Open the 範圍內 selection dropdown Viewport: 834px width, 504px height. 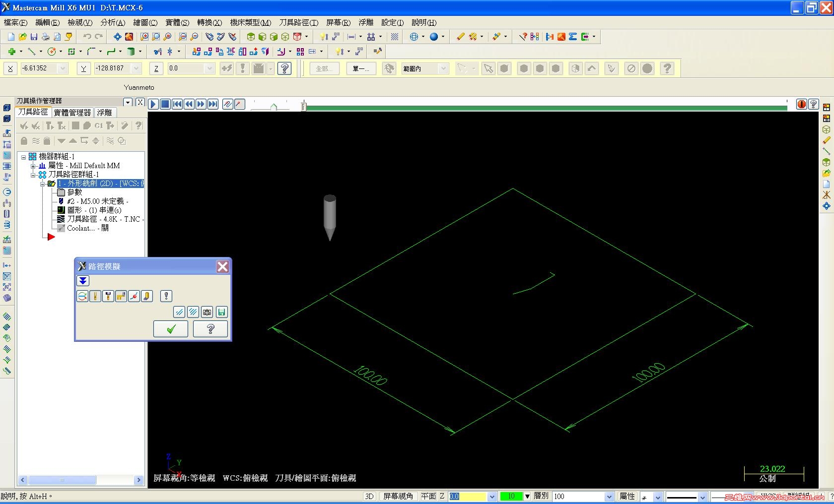[x=444, y=68]
